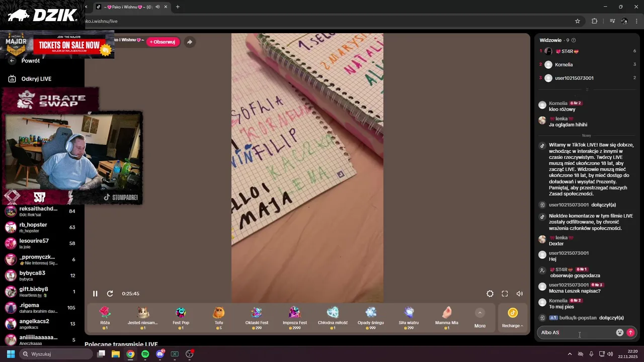Send the Siła wiatru gift
Image resolution: width=644 pixels, height=362 pixels.
(x=409, y=318)
